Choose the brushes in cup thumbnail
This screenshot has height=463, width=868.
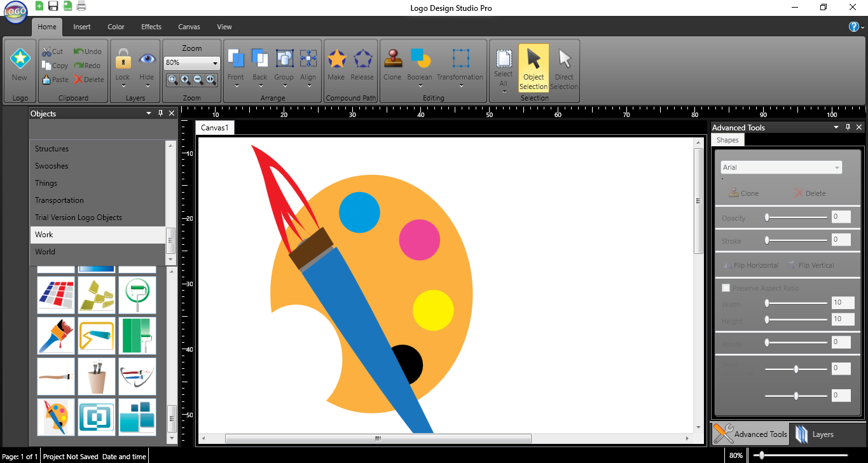[97, 377]
